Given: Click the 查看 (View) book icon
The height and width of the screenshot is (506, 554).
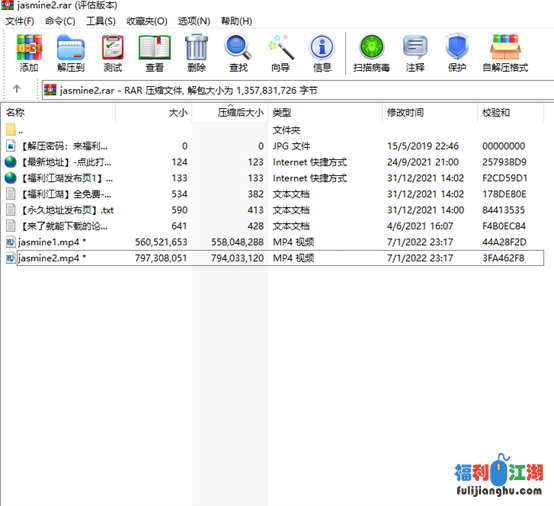Looking at the screenshot, I should tap(154, 53).
